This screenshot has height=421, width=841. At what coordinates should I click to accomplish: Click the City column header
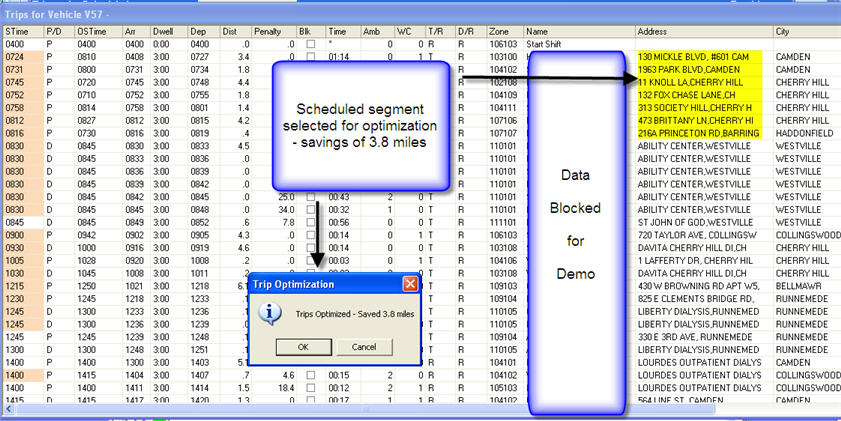tap(807, 32)
